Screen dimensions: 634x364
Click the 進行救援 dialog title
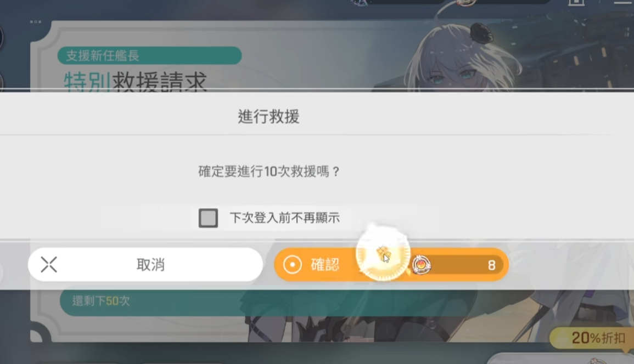click(268, 117)
